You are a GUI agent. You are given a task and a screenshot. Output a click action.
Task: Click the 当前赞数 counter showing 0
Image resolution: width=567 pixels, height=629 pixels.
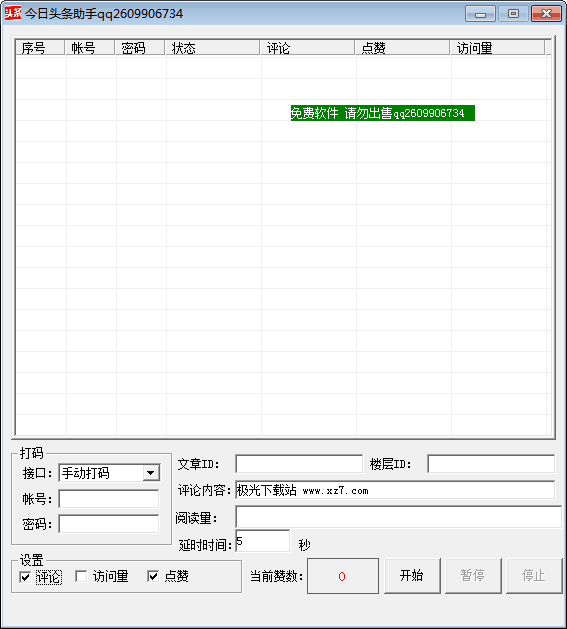pos(343,576)
